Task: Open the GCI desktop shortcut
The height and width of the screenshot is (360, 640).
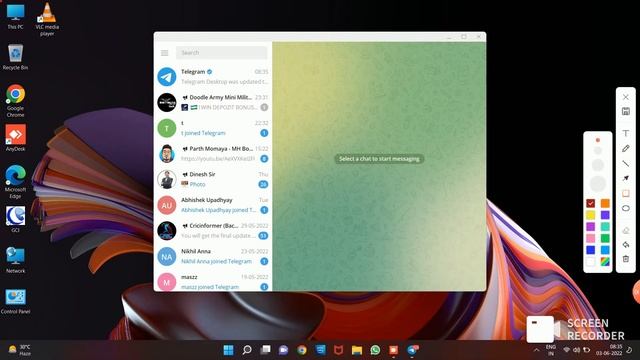Action: point(16,219)
